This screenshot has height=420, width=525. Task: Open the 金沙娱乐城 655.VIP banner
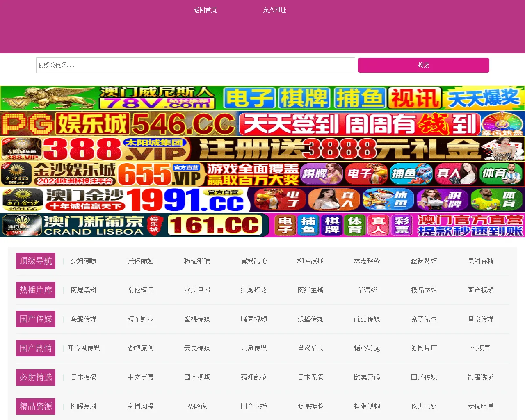point(262,174)
